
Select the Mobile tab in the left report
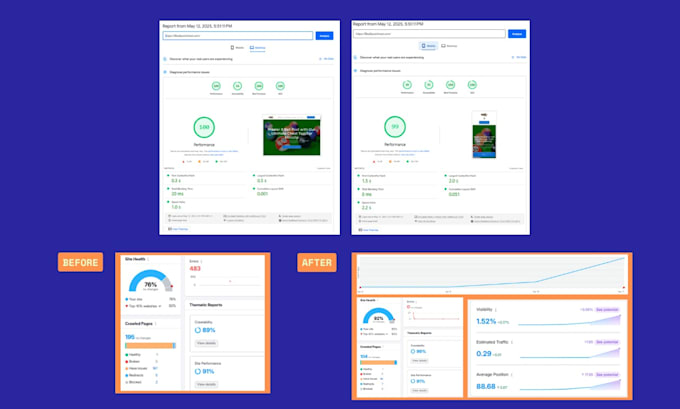pos(237,48)
